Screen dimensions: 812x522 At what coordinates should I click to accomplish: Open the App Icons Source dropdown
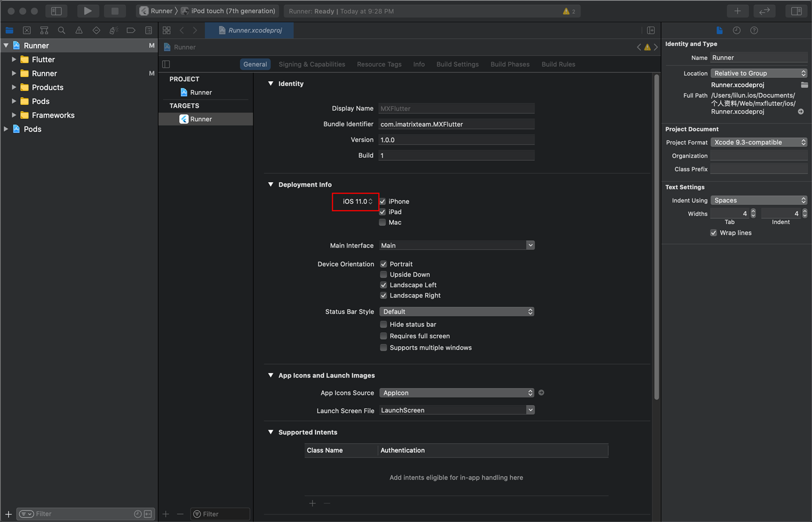tap(456, 393)
